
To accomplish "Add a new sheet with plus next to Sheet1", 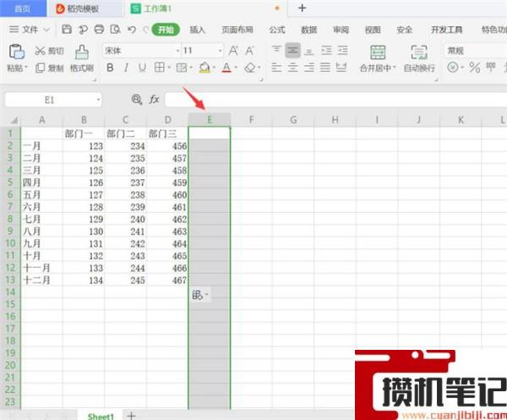I will coord(131,416).
